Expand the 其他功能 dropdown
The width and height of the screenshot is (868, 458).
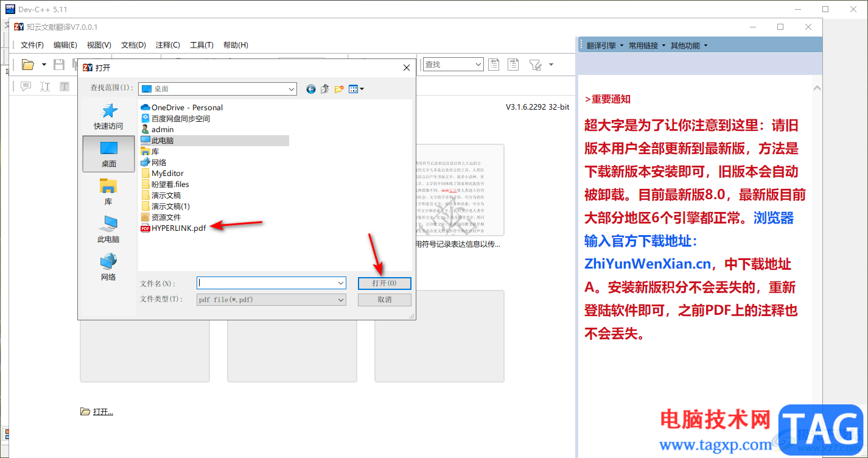[689, 46]
